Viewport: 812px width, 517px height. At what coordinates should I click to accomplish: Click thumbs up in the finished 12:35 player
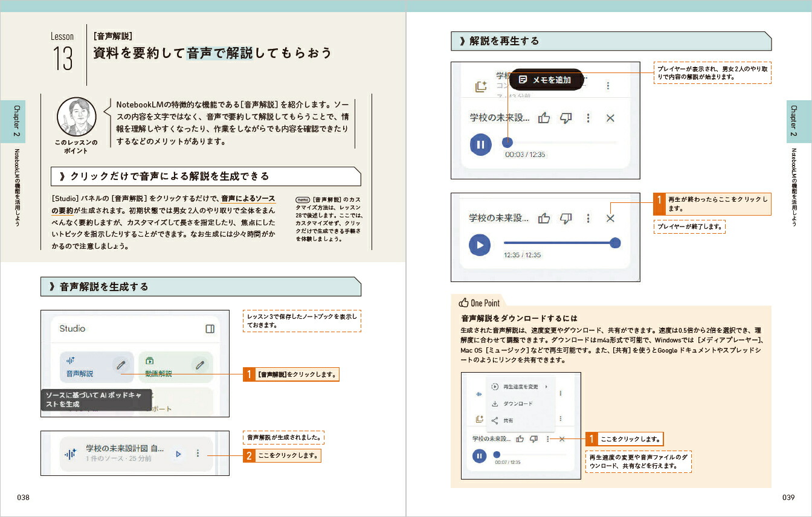(544, 219)
